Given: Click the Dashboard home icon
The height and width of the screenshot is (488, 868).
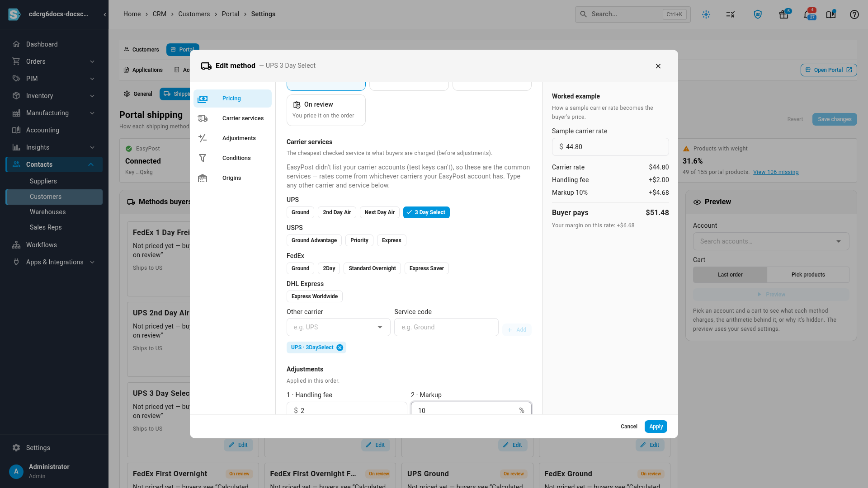Looking at the screenshot, I should pyautogui.click(x=16, y=44).
